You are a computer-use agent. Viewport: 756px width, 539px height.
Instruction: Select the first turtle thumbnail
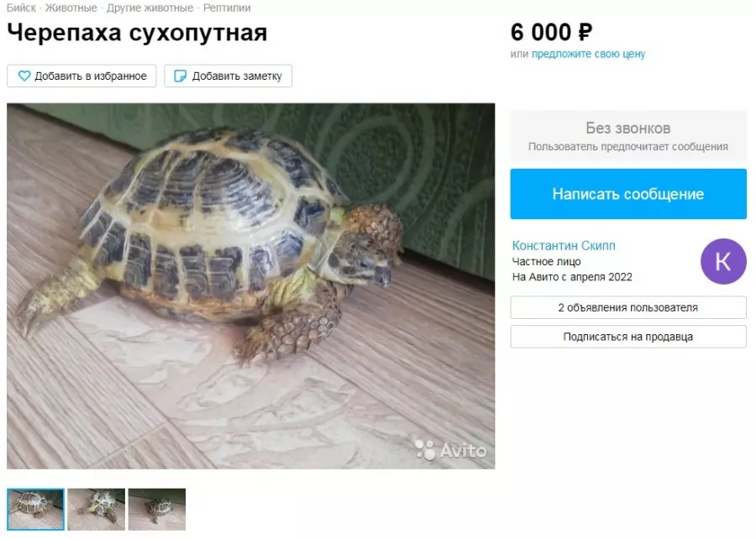click(x=35, y=509)
